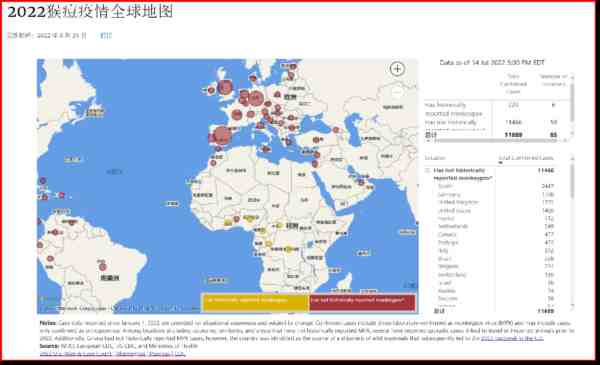600x365 pixels.
Task: Select the case bubble over Brazil
Action: 102,266
